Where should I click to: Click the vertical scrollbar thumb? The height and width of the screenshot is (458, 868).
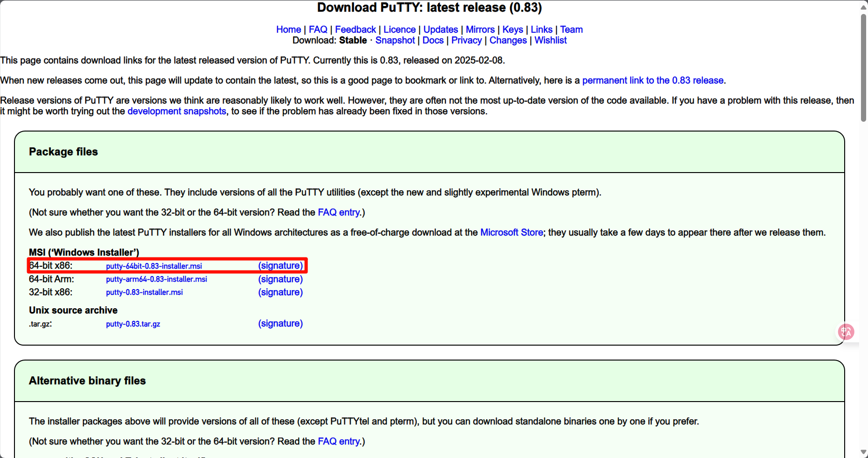864,68
